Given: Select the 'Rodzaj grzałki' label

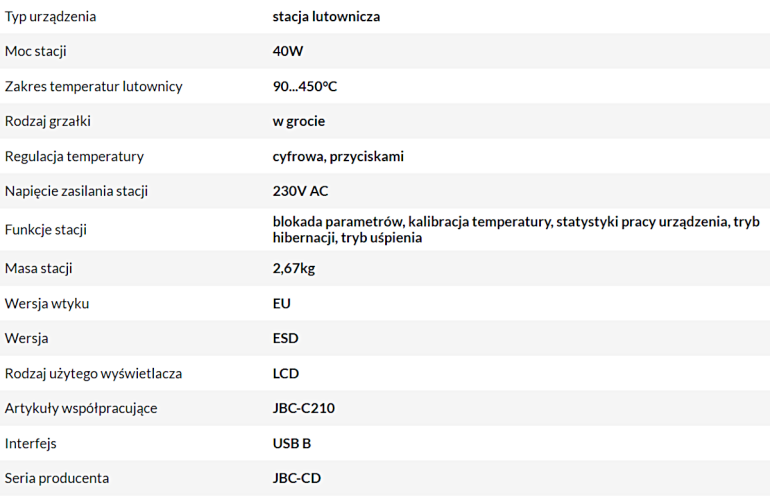Looking at the screenshot, I should click(46, 121).
